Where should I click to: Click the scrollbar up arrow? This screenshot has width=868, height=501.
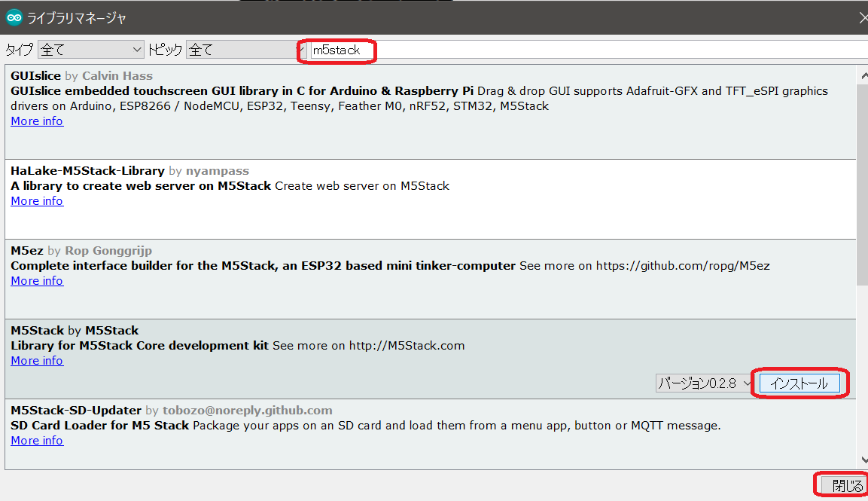click(x=862, y=73)
